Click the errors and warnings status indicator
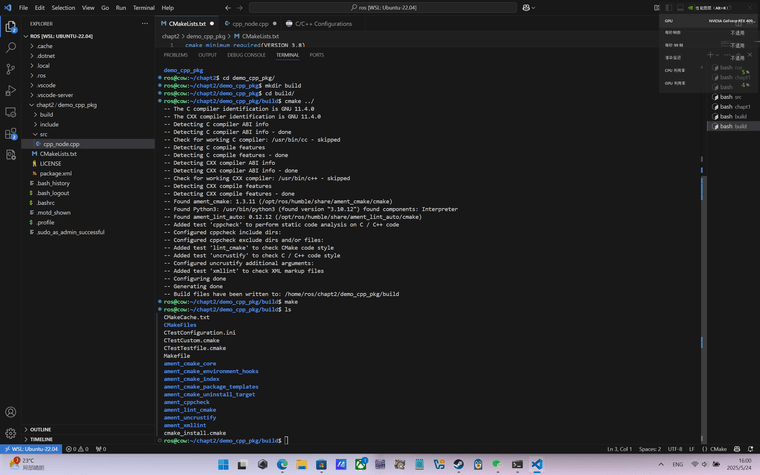760x475 pixels. coord(77,449)
